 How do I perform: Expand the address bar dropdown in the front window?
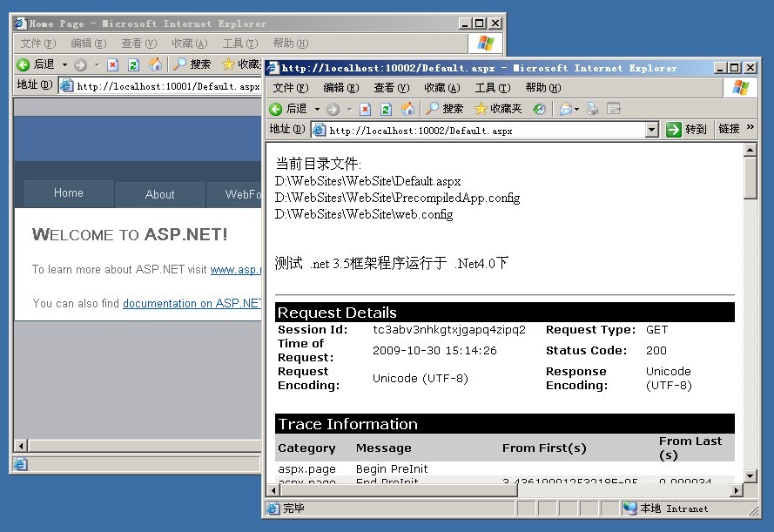651,130
